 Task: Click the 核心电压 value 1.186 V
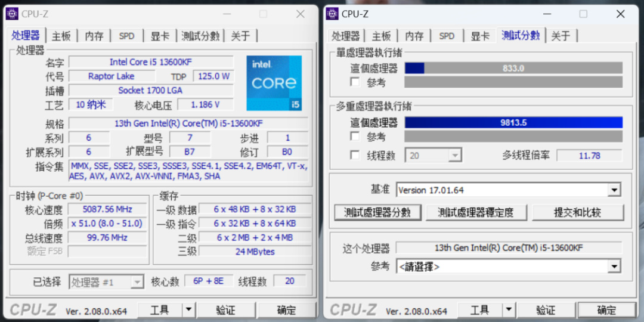[x=205, y=105]
